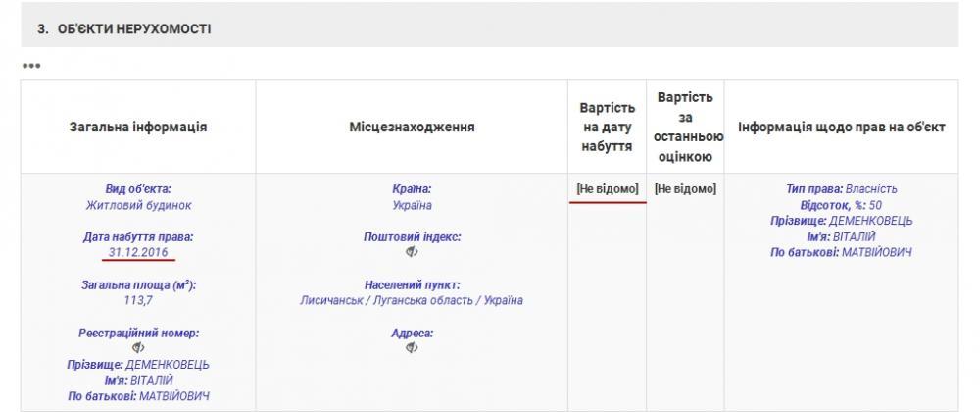The image size is (980, 412).
Task: Click the hidden-data icon under Поштовий індекс
Action: point(412,252)
